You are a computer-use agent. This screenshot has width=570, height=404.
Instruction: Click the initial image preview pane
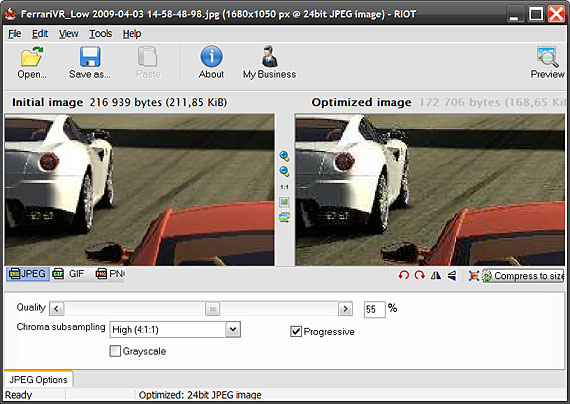pyautogui.click(x=140, y=189)
